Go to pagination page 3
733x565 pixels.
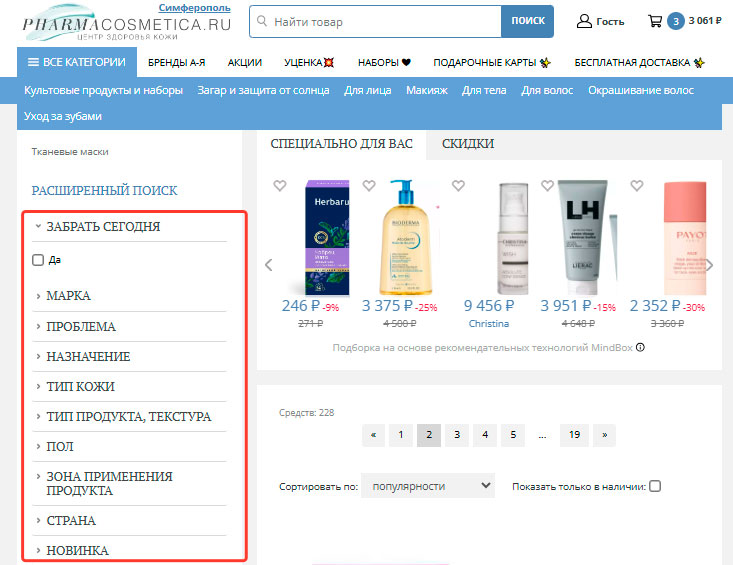tap(457, 435)
